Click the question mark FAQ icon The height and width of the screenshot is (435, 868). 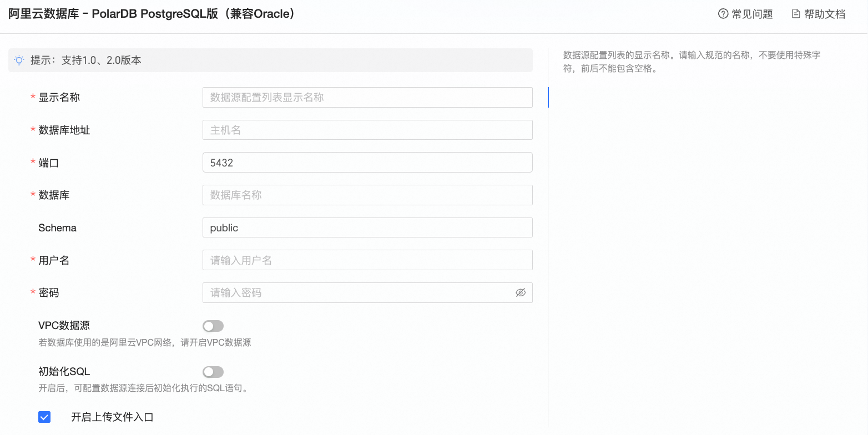click(x=723, y=14)
